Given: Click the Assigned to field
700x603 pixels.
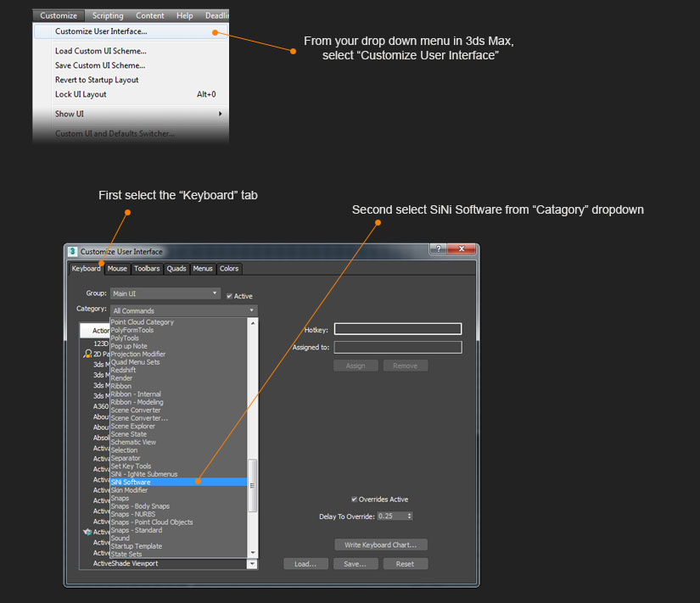Looking at the screenshot, I should 398,347.
